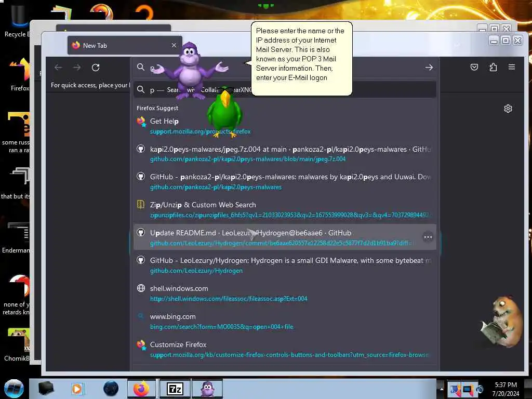
Task: Open pankoza2-pl kapi2.0peys-malwares repo suggestion
Action: click(x=285, y=181)
